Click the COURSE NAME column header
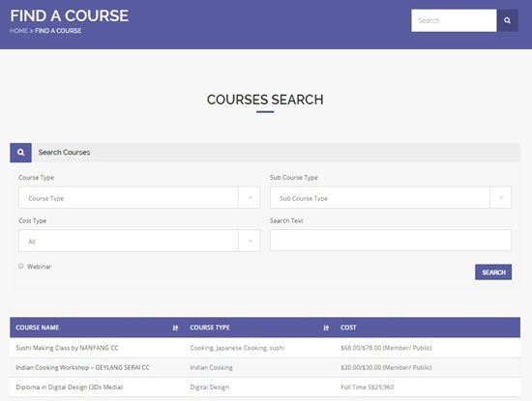This screenshot has height=401, width=532. click(38, 328)
